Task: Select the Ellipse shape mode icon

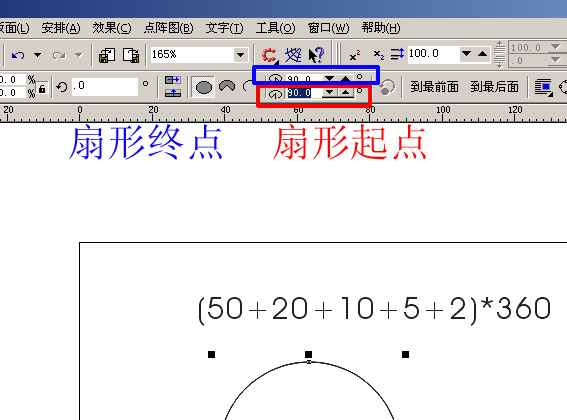Action: [204, 87]
